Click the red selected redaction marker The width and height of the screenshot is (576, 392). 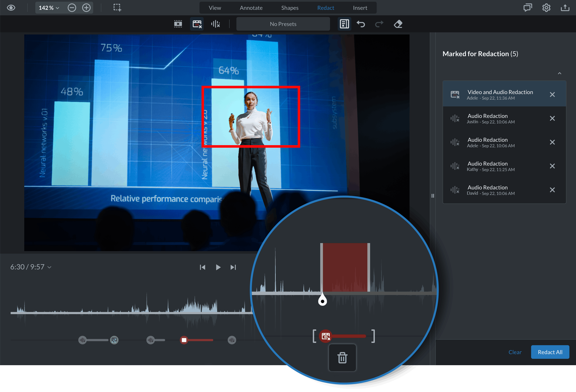184,340
